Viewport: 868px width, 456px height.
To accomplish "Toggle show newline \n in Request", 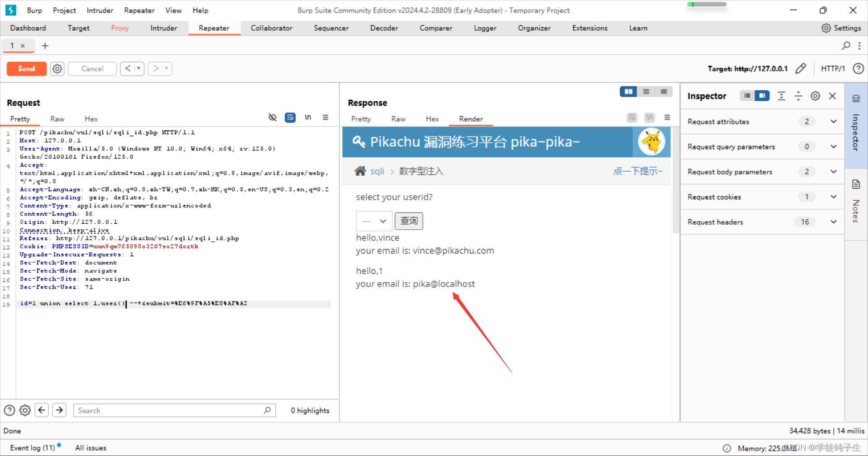I will pyautogui.click(x=308, y=118).
